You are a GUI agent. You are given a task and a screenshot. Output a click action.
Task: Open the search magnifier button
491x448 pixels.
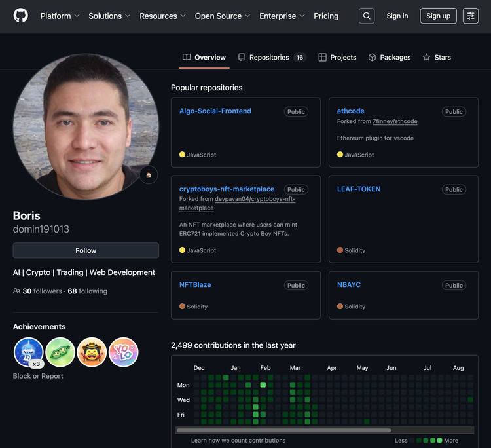click(x=367, y=16)
